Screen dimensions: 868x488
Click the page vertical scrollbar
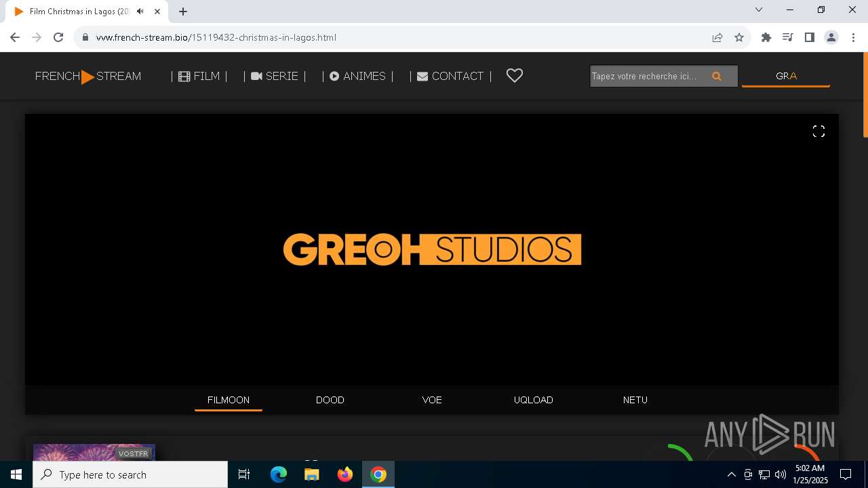[865, 95]
